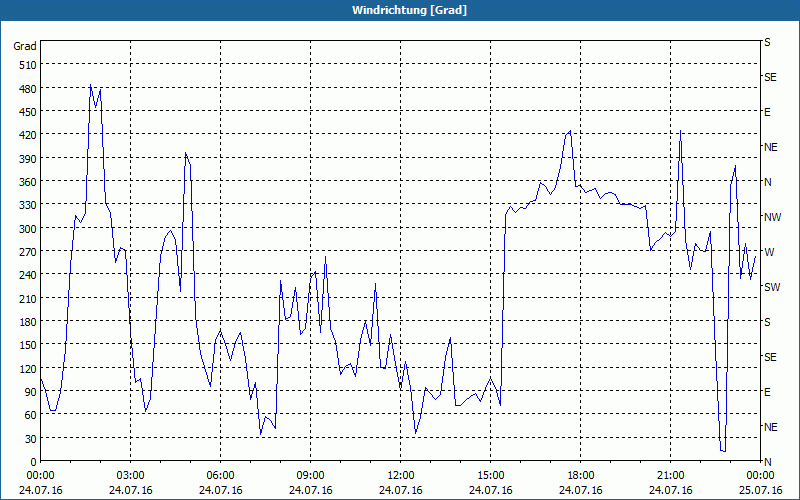
Task: Select the 120 degree axis label
Action: (x=28, y=369)
